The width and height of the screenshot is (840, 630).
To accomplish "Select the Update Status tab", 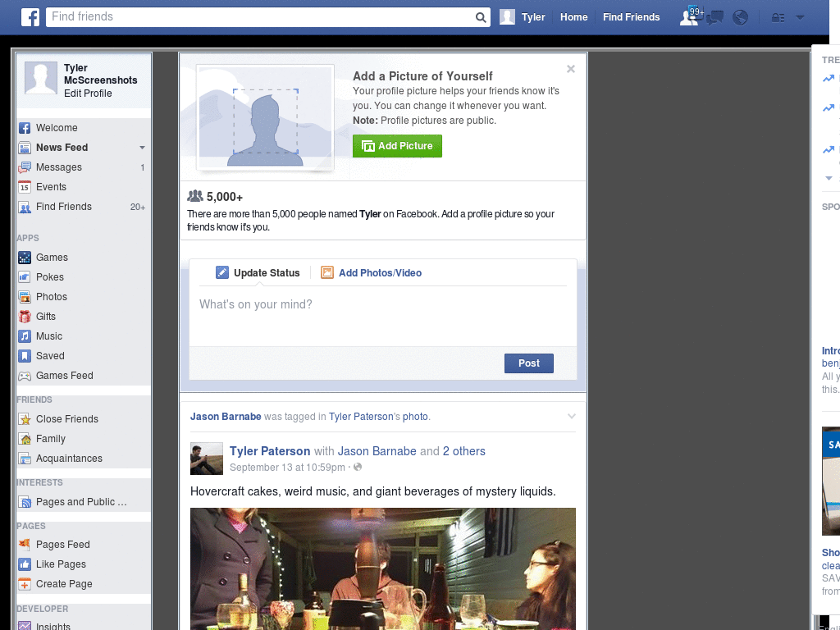I will (x=258, y=272).
